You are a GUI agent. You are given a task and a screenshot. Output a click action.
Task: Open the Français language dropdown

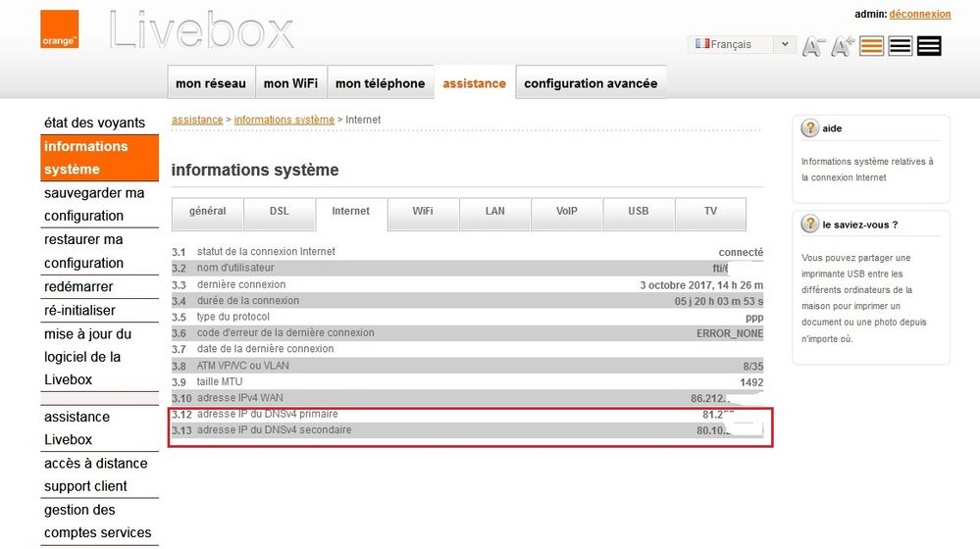[x=743, y=44]
